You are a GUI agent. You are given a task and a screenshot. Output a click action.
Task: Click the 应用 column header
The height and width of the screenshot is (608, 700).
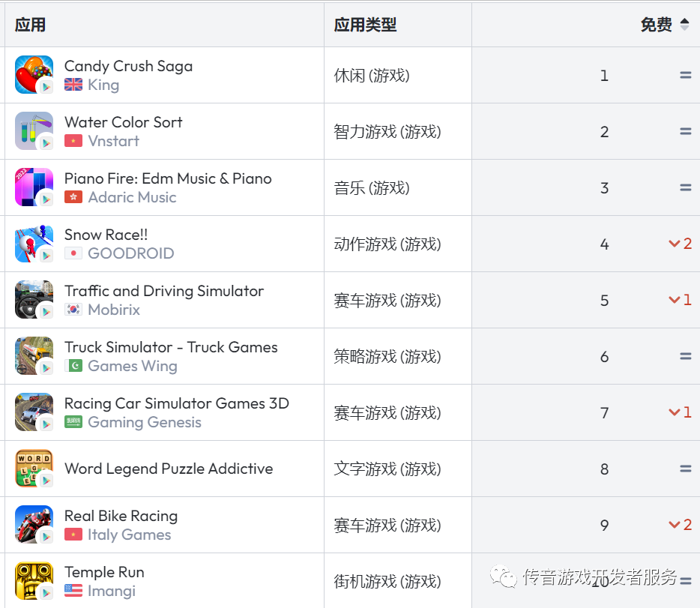[x=30, y=25]
